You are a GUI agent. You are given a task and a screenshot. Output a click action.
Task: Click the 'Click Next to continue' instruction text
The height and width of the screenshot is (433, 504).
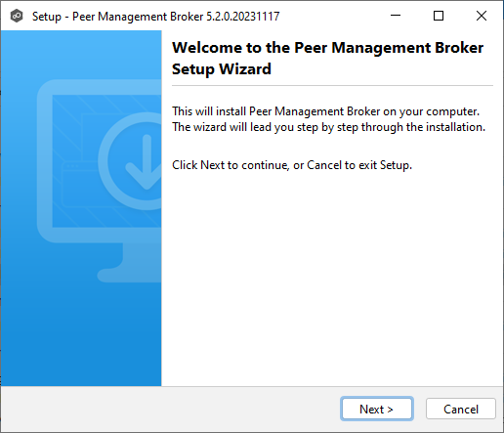click(x=292, y=165)
